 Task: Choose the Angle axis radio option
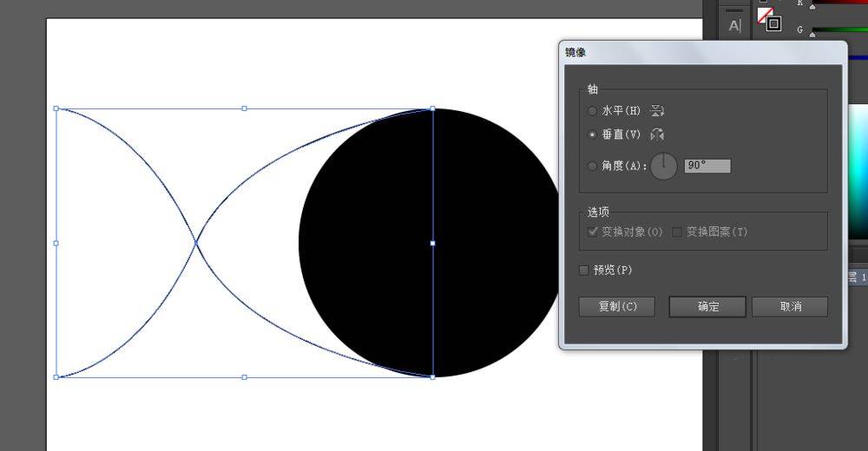(x=593, y=166)
